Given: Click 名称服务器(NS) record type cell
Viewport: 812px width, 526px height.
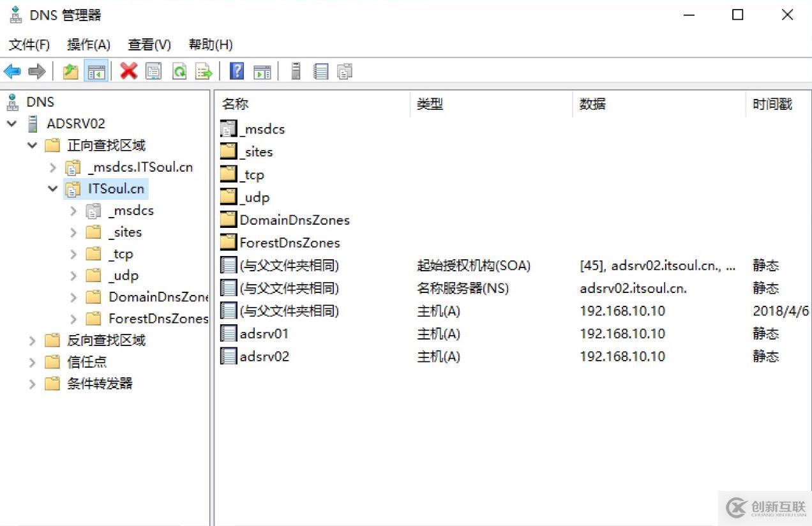Looking at the screenshot, I should pyautogui.click(x=463, y=289).
